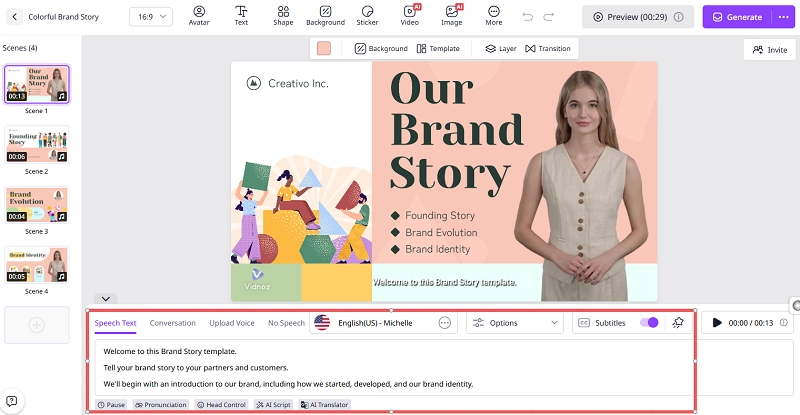Open the Avatar tool
This screenshot has height=415, width=800.
click(x=199, y=16)
